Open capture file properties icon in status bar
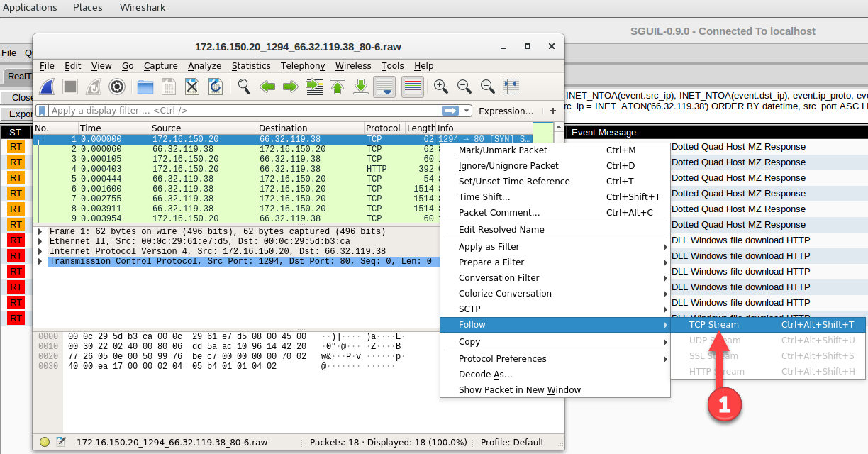The height and width of the screenshot is (454, 868). click(x=61, y=442)
